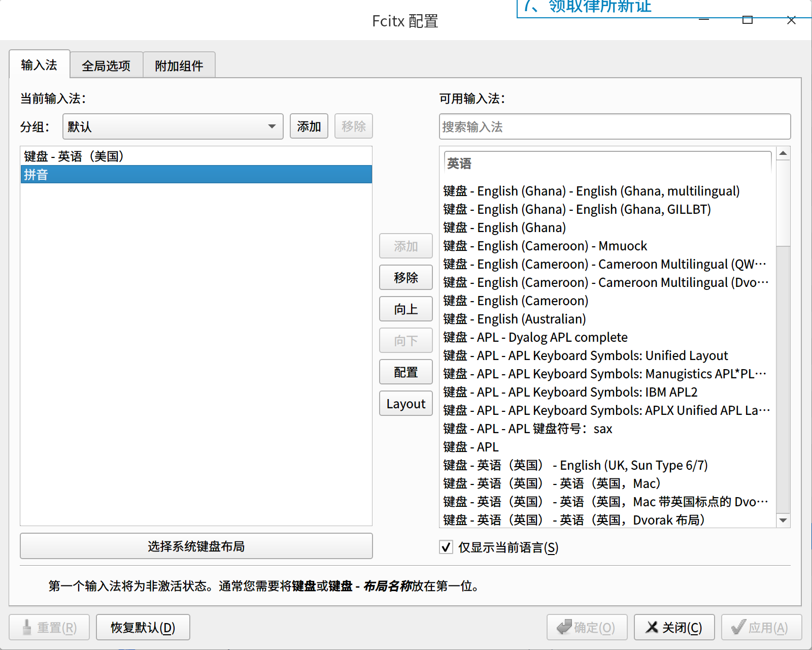The image size is (812, 650).
Task: Open the 附加组件 tab
Action: (179, 66)
